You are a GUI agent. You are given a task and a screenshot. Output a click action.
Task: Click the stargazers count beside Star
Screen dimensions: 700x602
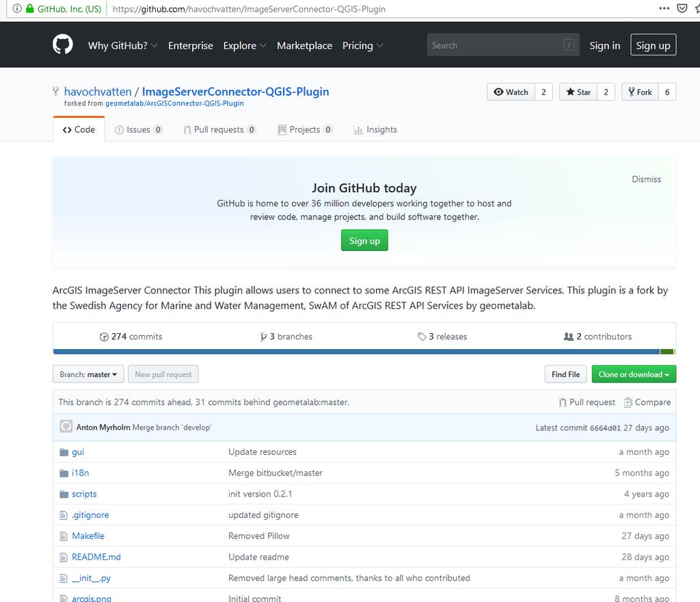coord(606,92)
